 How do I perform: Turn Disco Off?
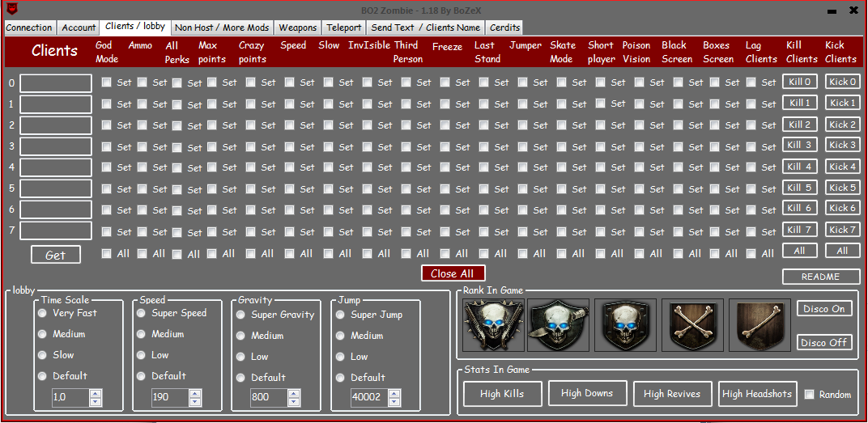[x=824, y=342]
